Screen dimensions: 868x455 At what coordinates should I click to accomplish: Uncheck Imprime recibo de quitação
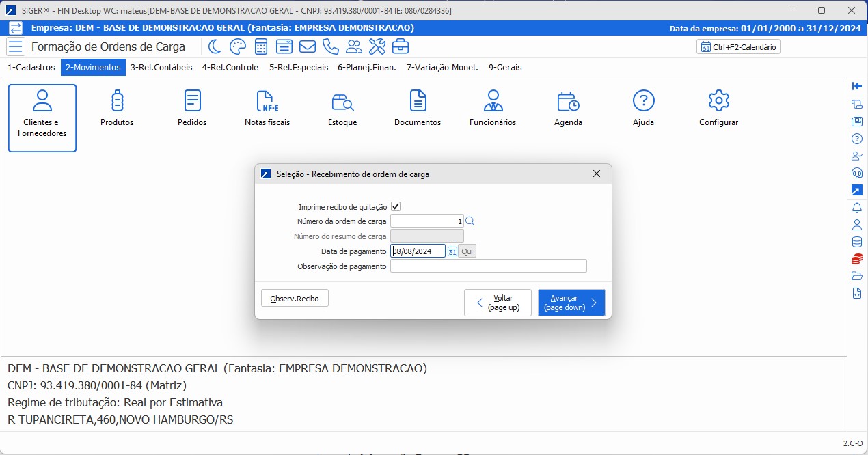coord(397,206)
